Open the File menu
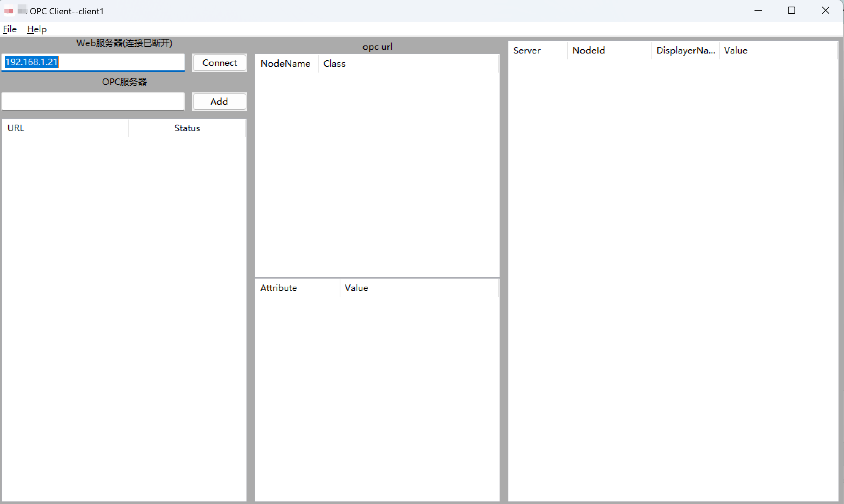 pos(10,29)
